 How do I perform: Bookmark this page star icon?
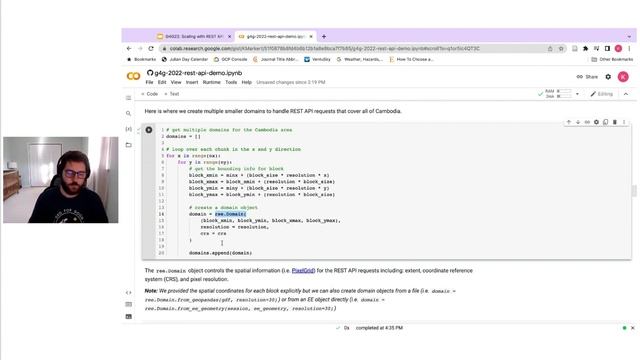coord(561,49)
